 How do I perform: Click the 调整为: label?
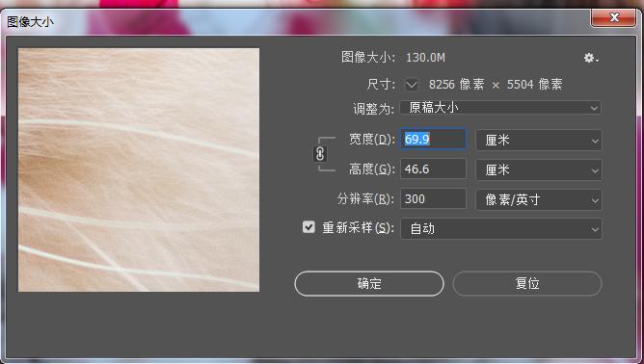pyautogui.click(x=374, y=109)
